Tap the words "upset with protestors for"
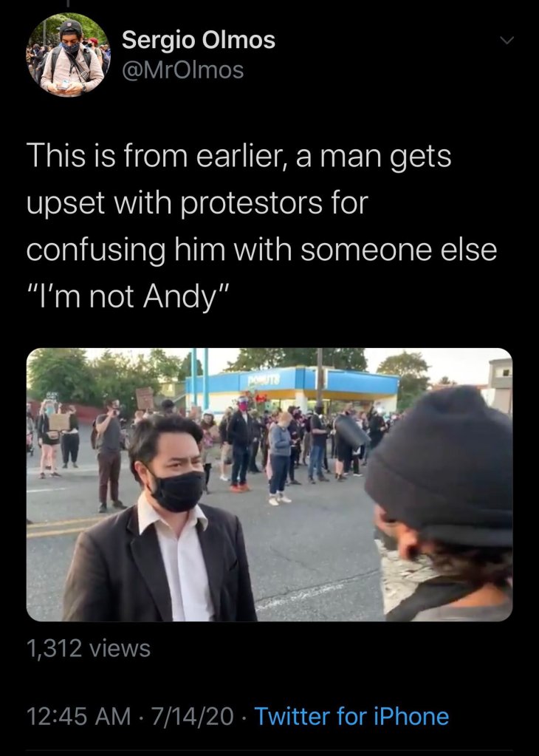This screenshot has width=539, height=756. (x=197, y=202)
